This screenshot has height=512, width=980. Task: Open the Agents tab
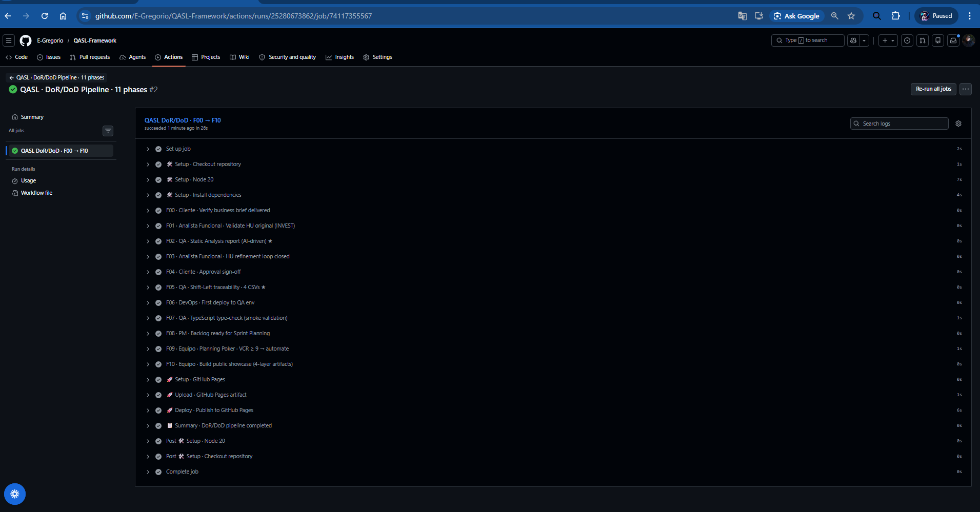point(133,57)
